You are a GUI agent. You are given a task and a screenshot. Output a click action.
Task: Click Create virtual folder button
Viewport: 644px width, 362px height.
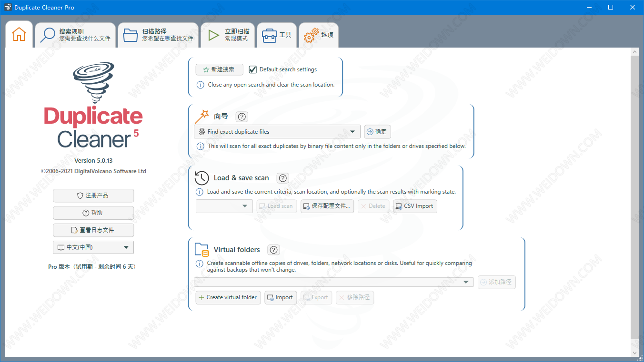tap(228, 297)
